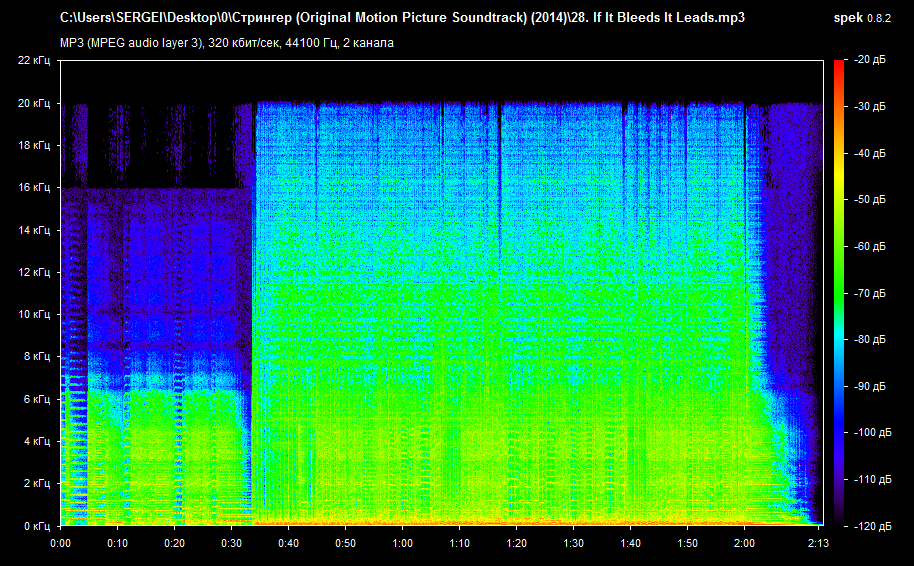Viewport: 914px width, 566px height.
Task: Click the 2:13 end time label
Action: 817,543
